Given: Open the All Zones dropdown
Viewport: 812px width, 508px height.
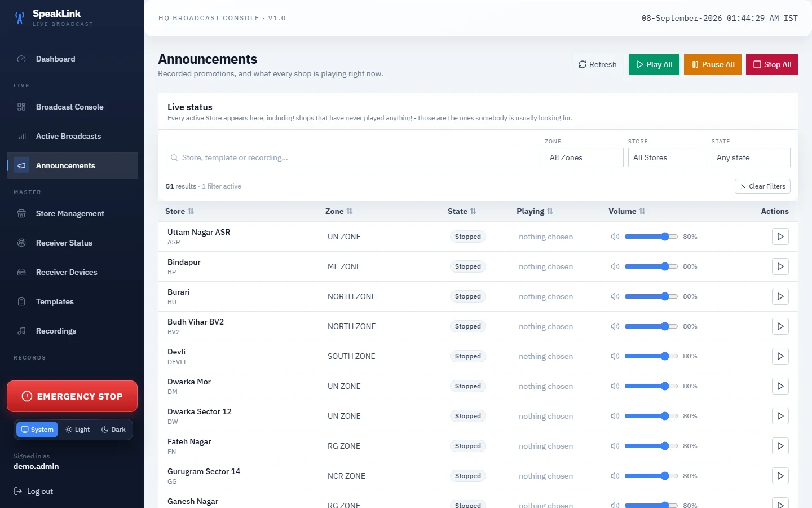Looking at the screenshot, I should pyautogui.click(x=584, y=157).
